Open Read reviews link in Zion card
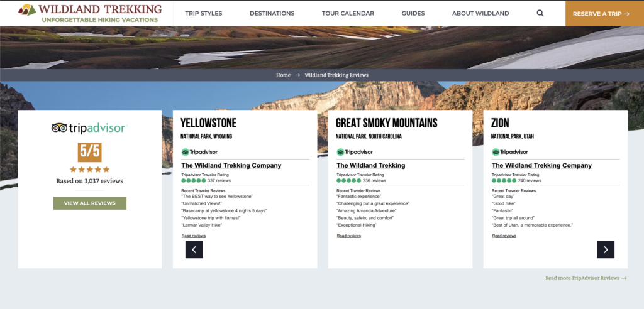The width and height of the screenshot is (644, 309). coord(504,236)
